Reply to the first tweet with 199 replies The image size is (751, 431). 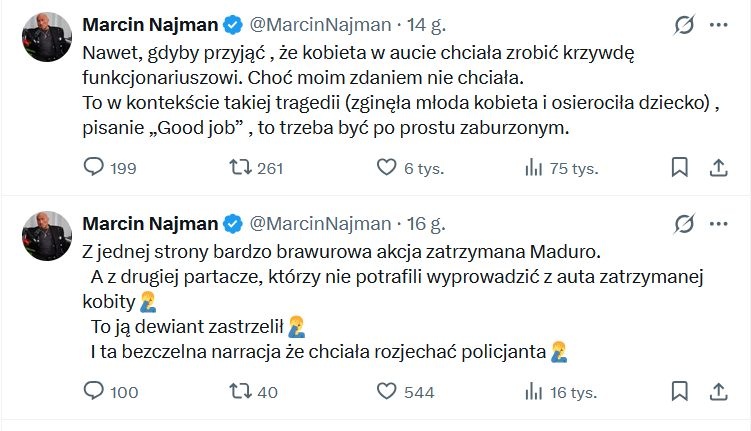point(94,167)
